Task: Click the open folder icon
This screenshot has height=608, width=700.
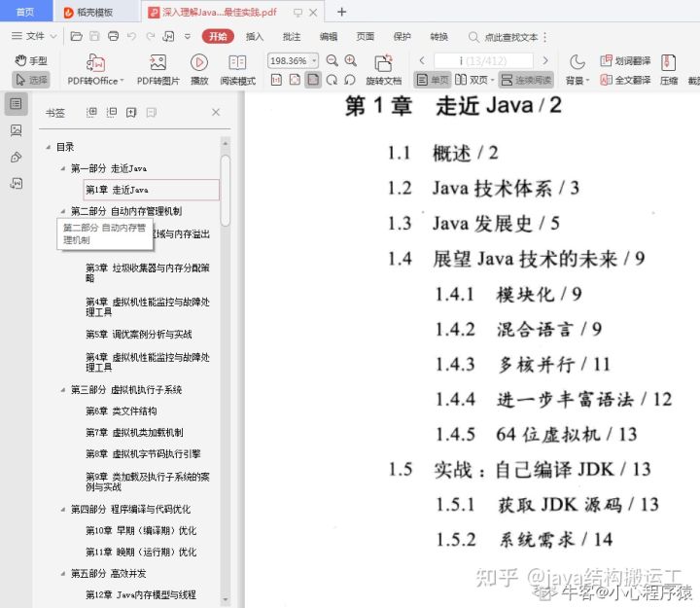Action: point(77,36)
